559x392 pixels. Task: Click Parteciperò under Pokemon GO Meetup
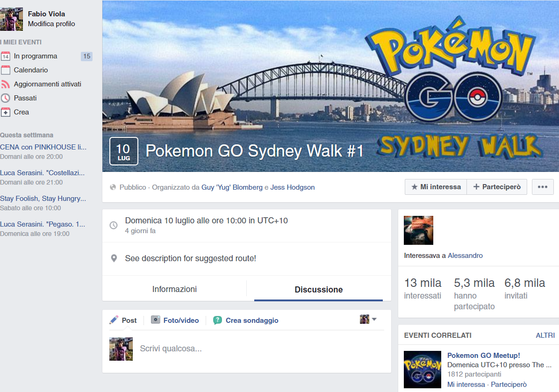pos(509,385)
